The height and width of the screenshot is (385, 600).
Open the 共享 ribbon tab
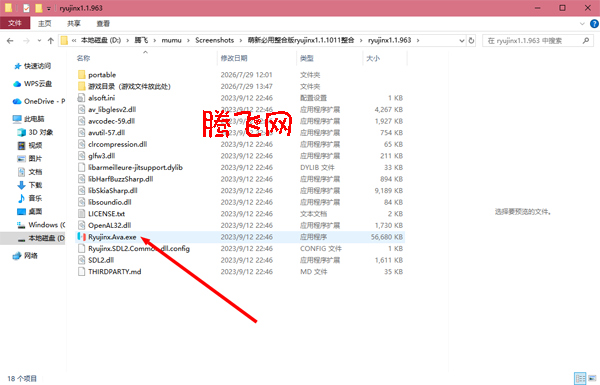(x=74, y=23)
